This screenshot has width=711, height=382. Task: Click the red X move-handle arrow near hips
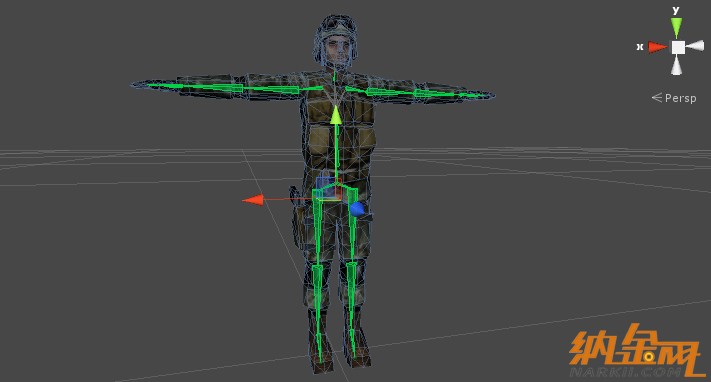(253, 200)
